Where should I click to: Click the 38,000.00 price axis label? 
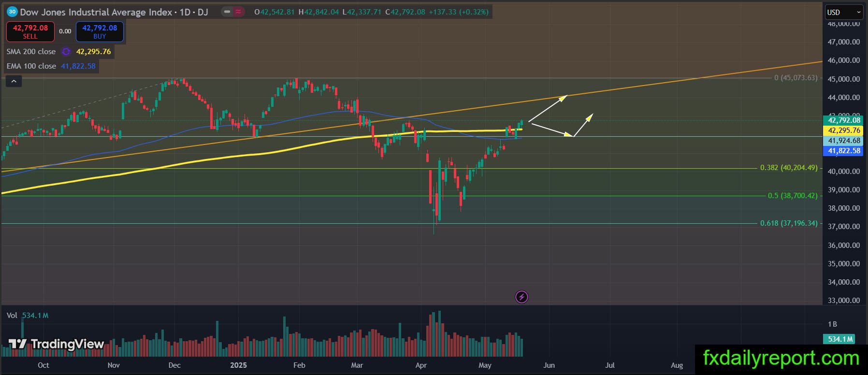844,208
